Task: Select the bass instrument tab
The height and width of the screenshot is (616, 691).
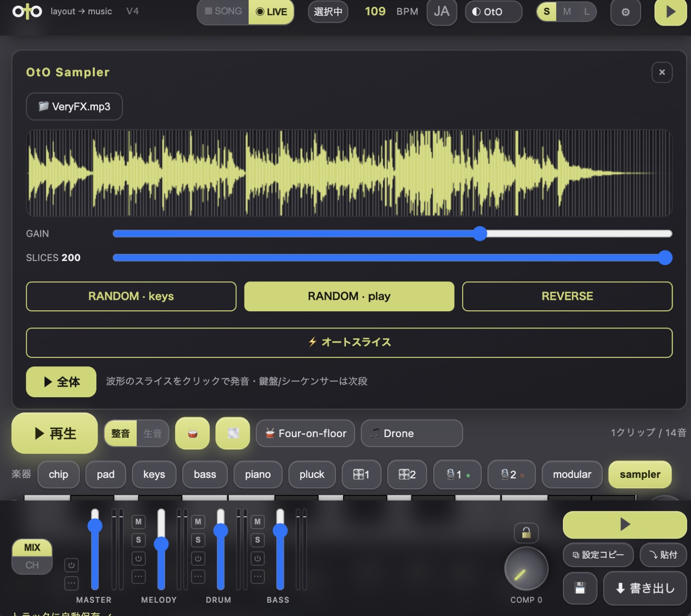Action: tap(205, 475)
